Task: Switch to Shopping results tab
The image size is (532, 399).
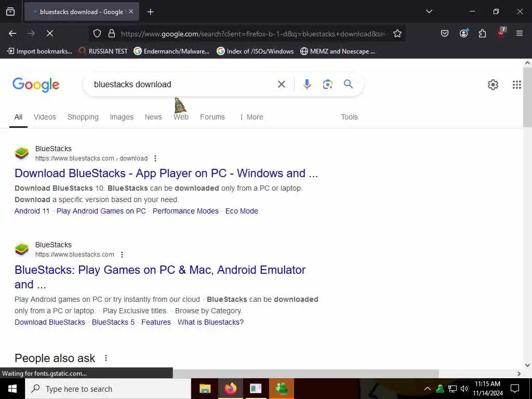Action: click(x=83, y=117)
